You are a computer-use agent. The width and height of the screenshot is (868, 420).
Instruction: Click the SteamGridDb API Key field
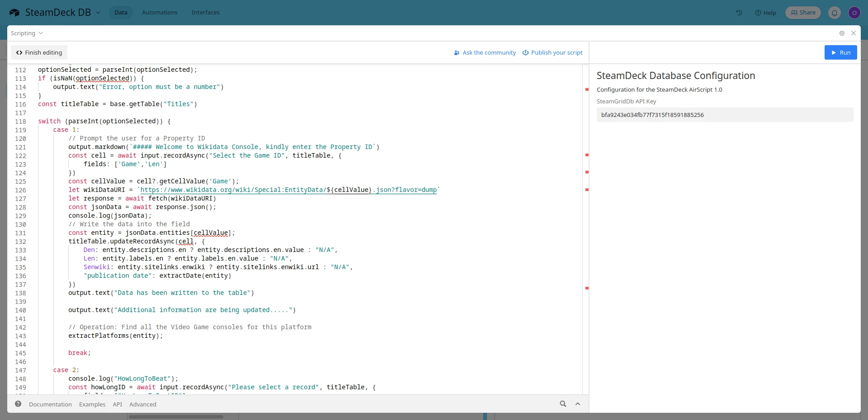(x=725, y=115)
